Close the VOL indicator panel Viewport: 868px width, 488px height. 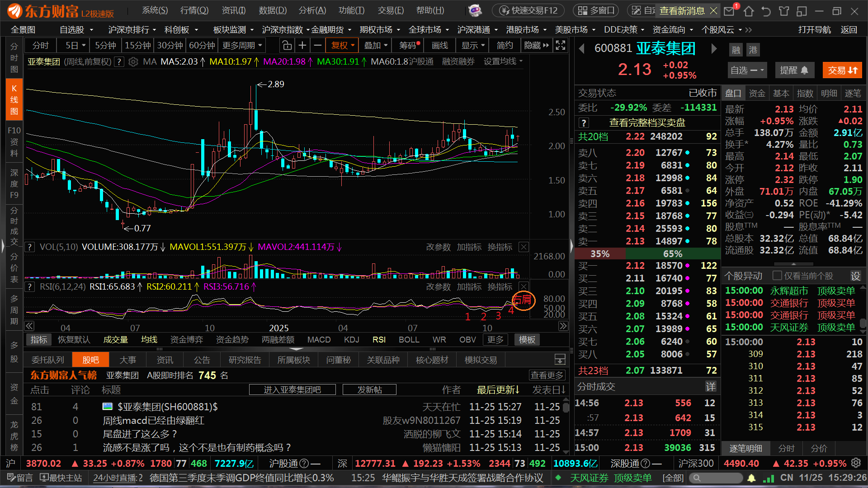(x=524, y=247)
